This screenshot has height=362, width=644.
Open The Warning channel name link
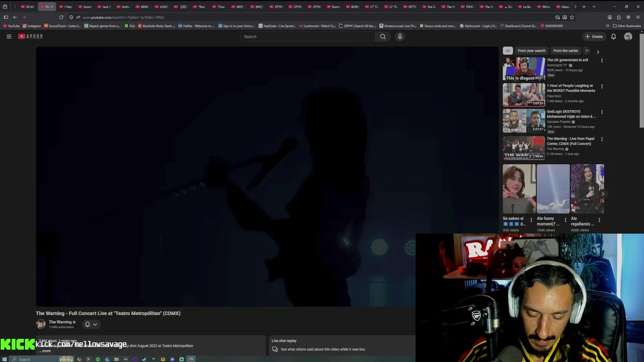[60, 322]
